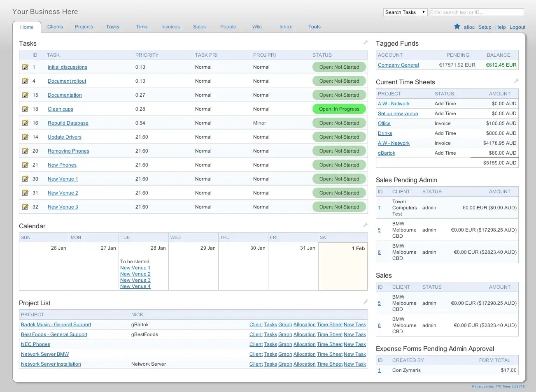
Task: Open the Document rollout task link
Action: [x=67, y=81]
